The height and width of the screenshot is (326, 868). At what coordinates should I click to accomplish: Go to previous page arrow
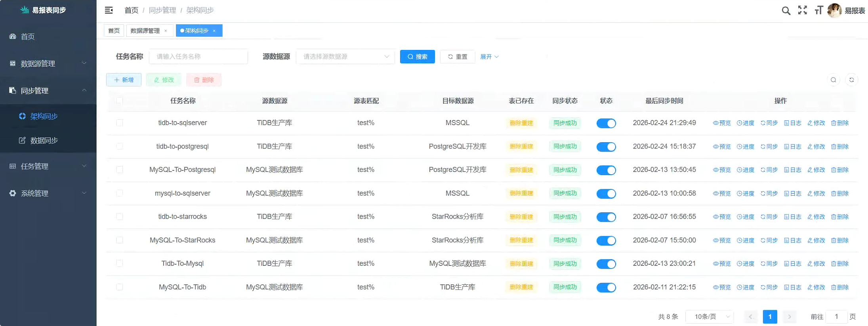[750, 316]
